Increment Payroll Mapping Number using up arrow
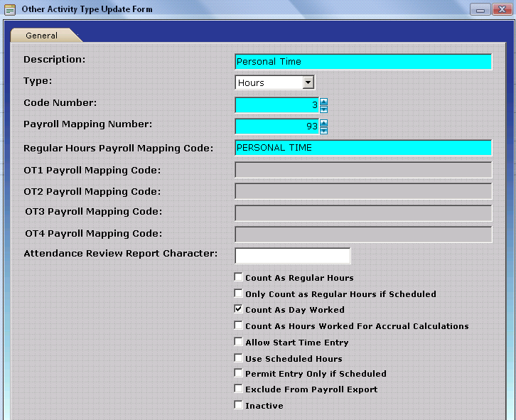Screen dimensions: 516x420 click(324, 123)
